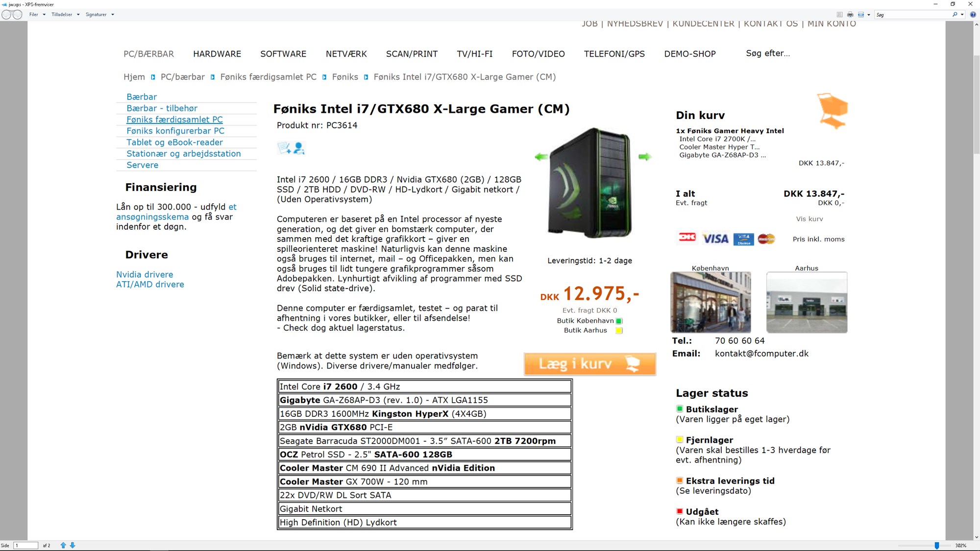The image size is (980, 551).
Task: Click the Vis kurv link
Action: tap(809, 219)
